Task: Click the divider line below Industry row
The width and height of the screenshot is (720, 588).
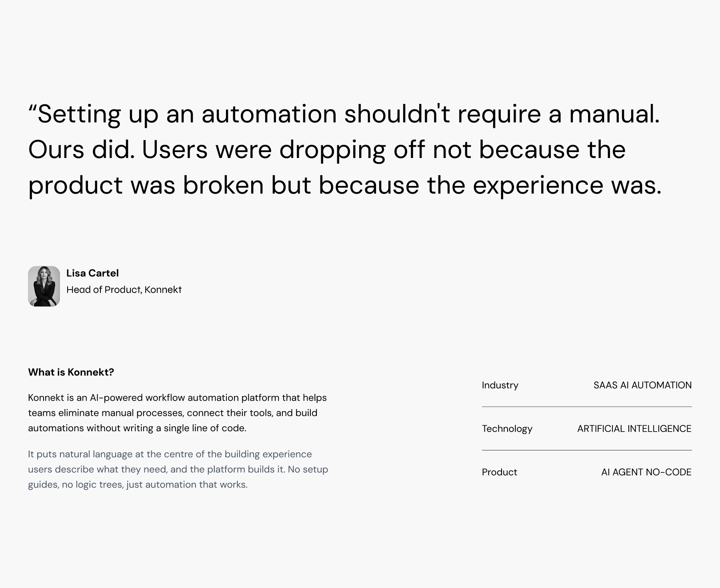Action: tap(587, 407)
